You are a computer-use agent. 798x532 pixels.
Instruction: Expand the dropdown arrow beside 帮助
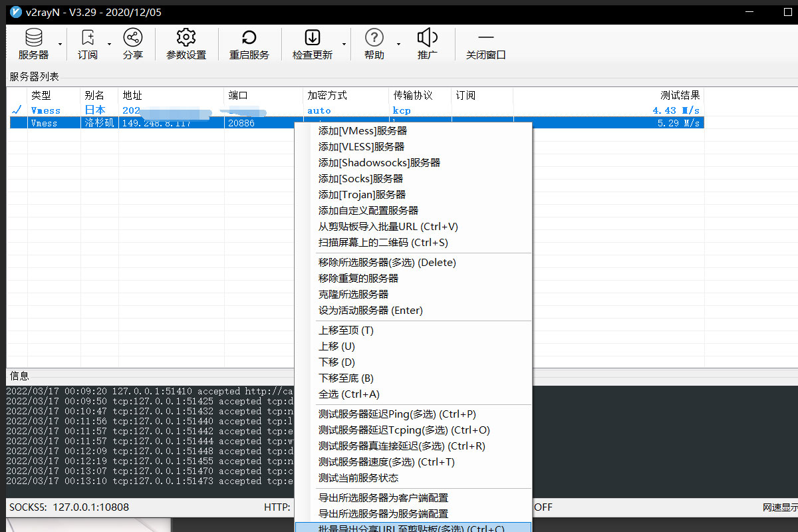(398, 45)
